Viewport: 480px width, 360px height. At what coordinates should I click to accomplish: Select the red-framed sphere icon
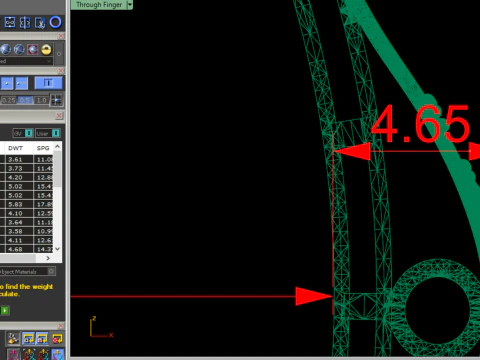(x=33, y=49)
